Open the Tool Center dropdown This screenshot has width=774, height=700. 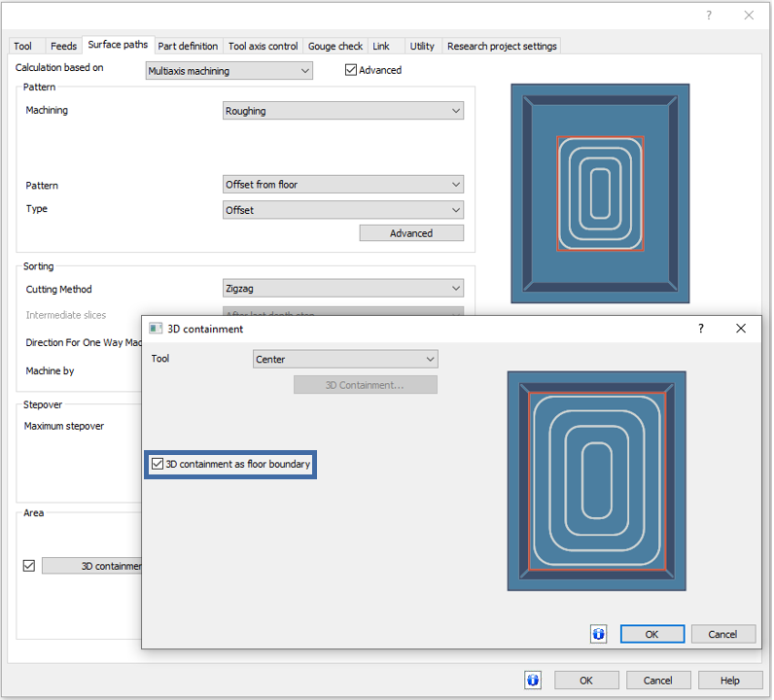click(345, 359)
